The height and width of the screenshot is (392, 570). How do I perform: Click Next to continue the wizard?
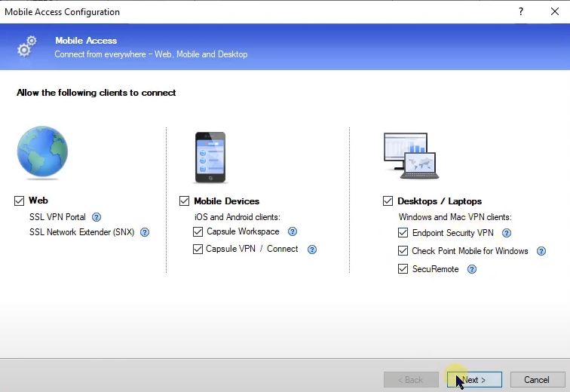(x=474, y=380)
